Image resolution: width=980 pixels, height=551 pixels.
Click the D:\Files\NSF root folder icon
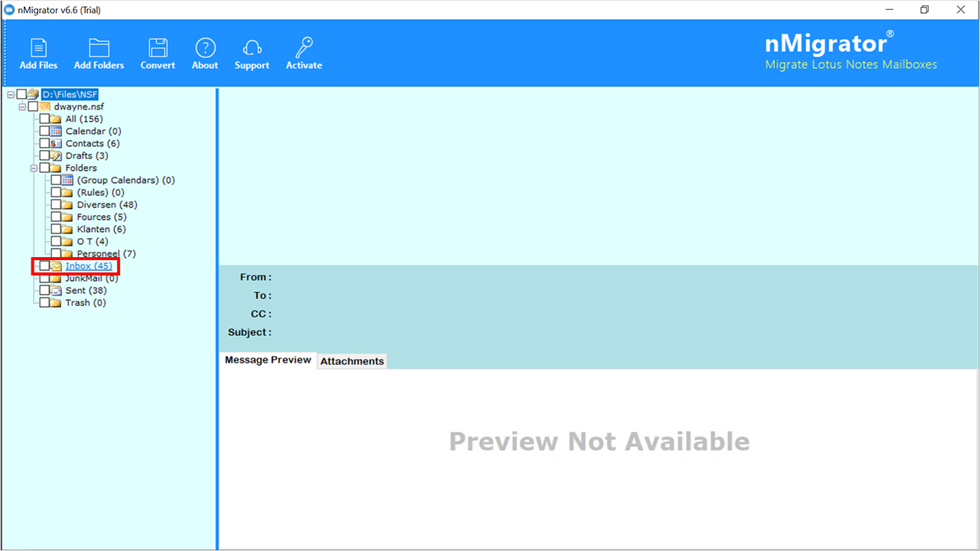[33, 94]
